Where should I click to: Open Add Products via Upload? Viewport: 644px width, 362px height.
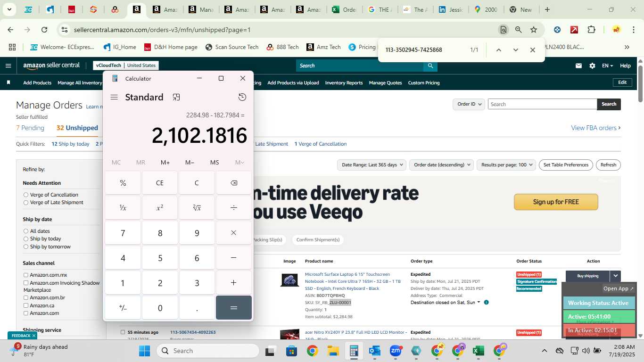pos(293,83)
